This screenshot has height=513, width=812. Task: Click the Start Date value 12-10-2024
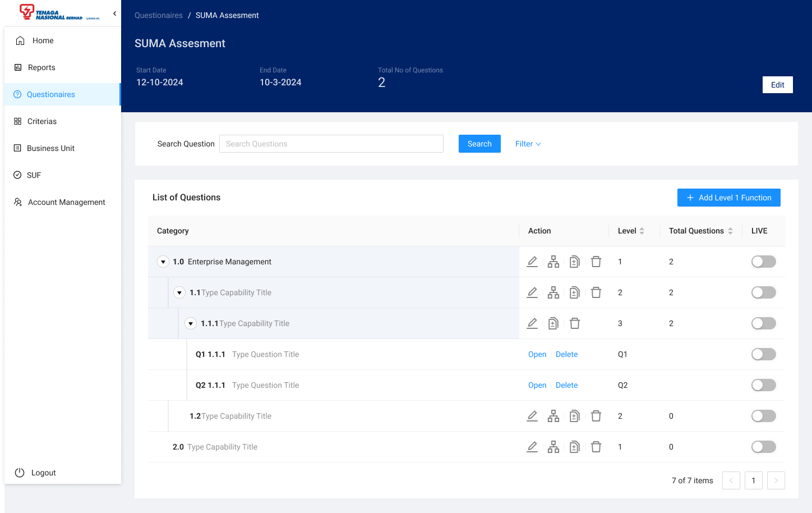(160, 83)
